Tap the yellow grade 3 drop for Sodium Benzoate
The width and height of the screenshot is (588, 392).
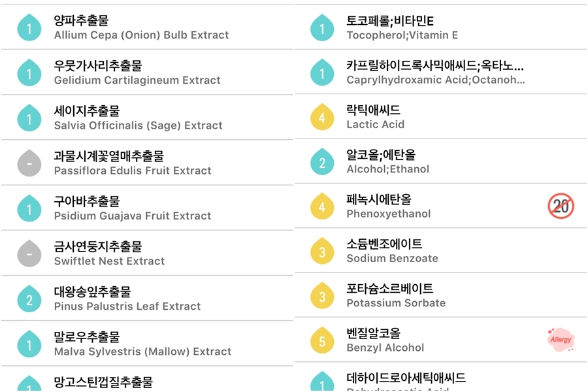pos(322,251)
